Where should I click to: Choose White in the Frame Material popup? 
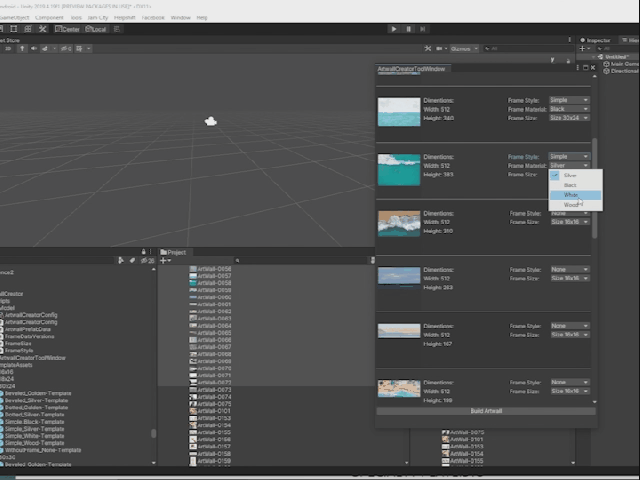pos(575,195)
